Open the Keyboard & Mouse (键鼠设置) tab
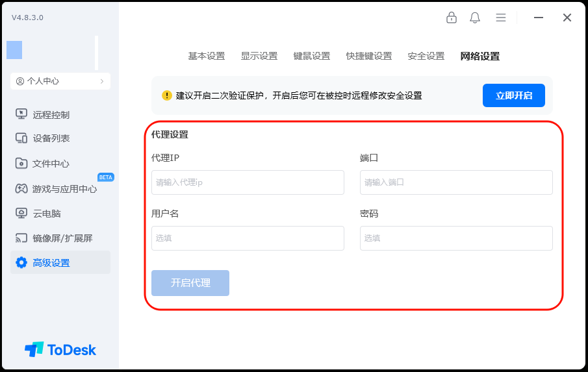This screenshot has height=372, width=588. coord(312,56)
